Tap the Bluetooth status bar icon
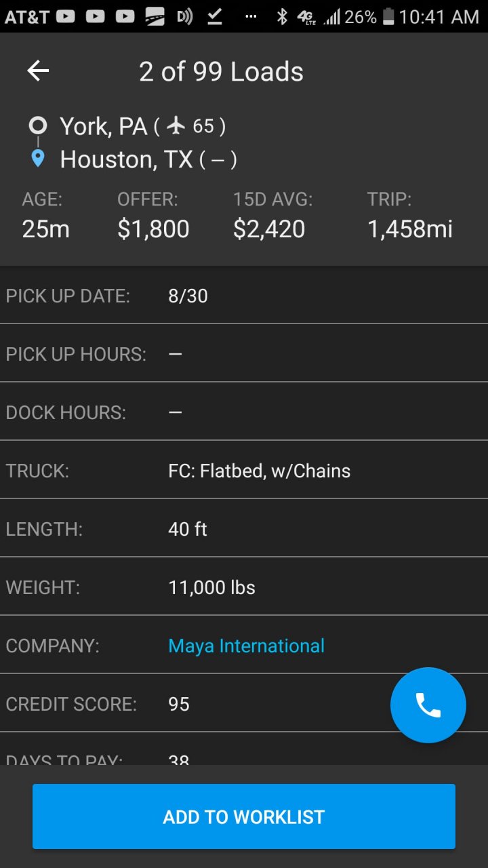The width and height of the screenshot is (488, 868). coord(282,16)
